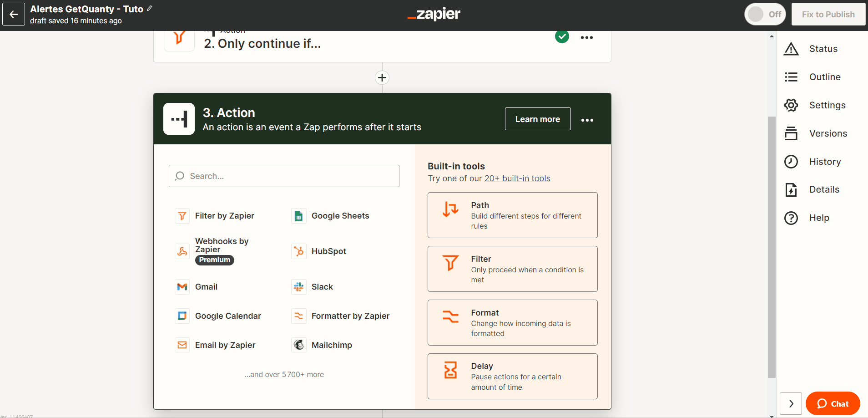The width and height of the screenshot is (868, 418).
Task: Open the Settings panel
Action: click(815, 105)
